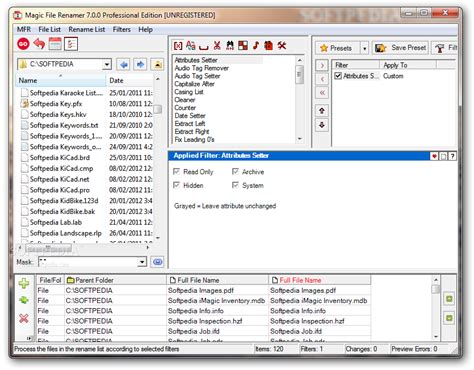
Task: Click the red undo arrow icon
Action: (39, 44)
